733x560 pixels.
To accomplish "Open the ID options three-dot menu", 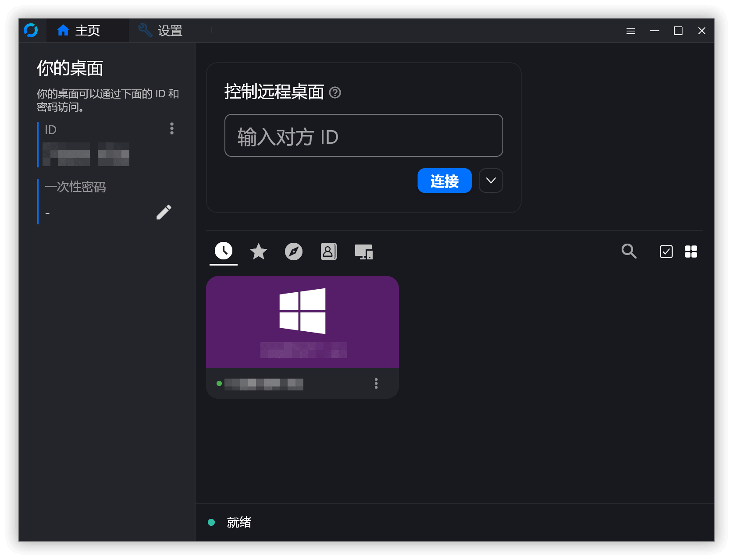I will tap(172, 128).
